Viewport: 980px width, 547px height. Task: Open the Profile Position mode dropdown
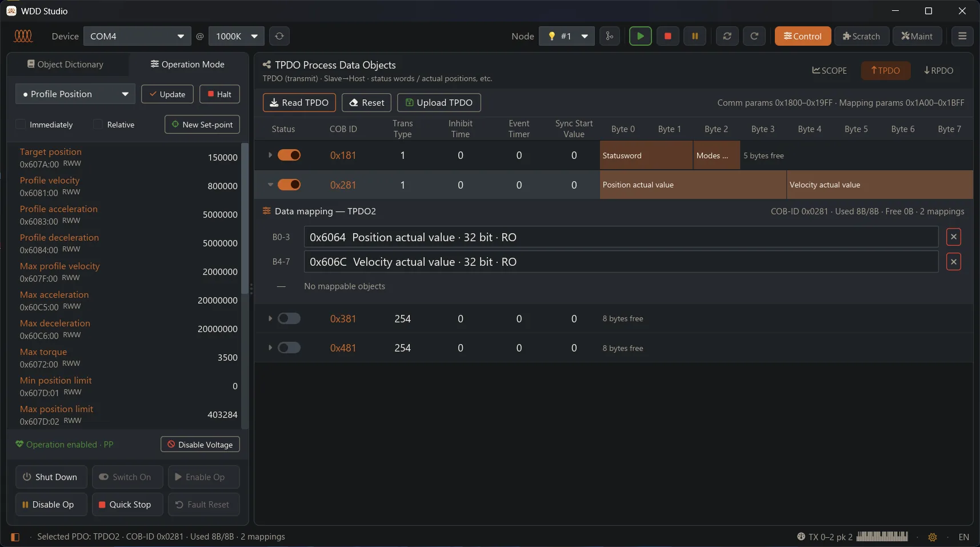(x=75, y=94)
